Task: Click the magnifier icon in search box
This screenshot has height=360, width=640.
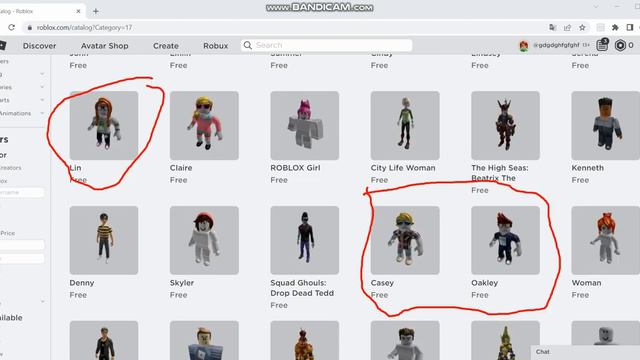Action: point(248,45)
